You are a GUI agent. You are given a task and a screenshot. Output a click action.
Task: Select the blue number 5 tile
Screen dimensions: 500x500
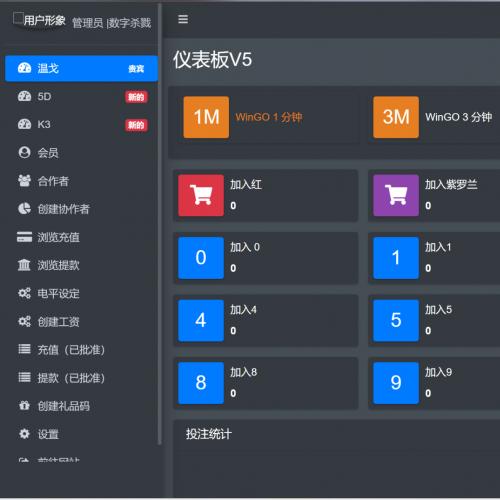(396, 320)
